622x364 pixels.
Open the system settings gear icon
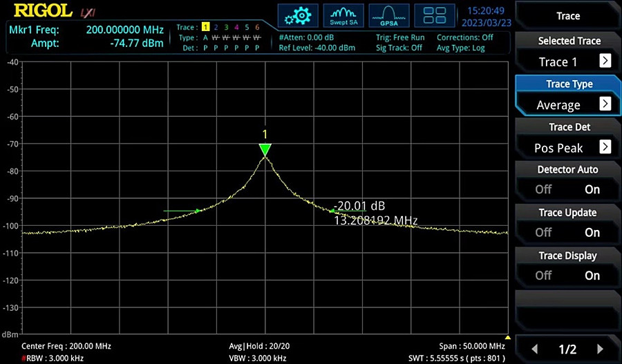(298, 16)
